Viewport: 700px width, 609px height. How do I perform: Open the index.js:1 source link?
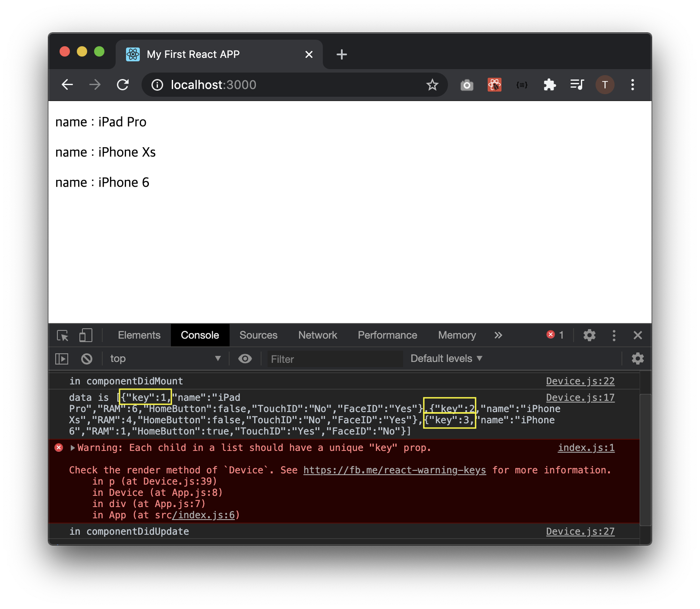586,448
